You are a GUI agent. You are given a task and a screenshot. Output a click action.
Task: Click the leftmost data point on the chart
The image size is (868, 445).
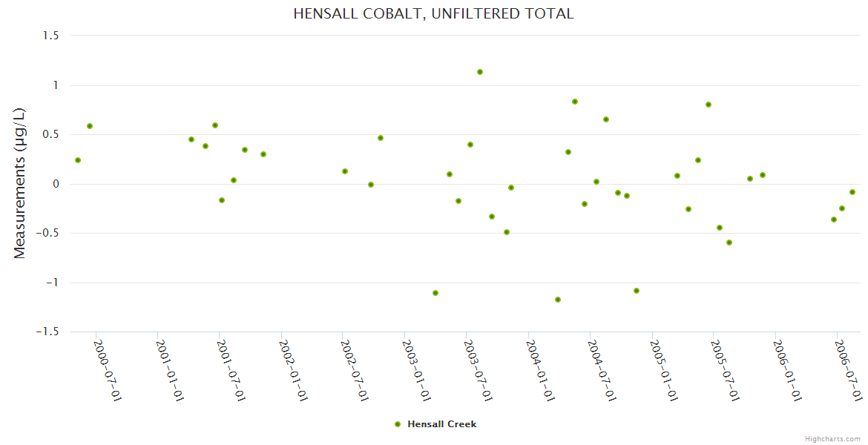[78, 160]
